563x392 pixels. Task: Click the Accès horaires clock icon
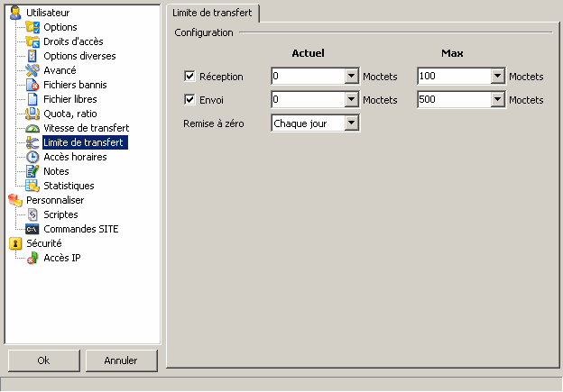tap(33, 157)
